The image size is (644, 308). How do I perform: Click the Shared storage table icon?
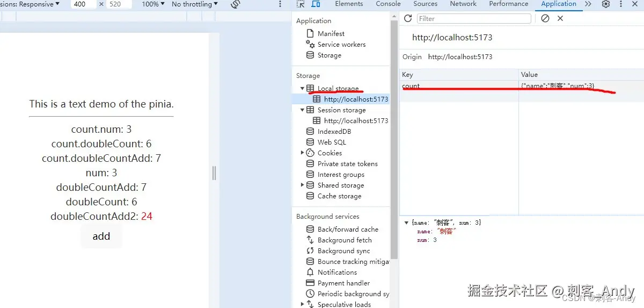tap(310, 185)
